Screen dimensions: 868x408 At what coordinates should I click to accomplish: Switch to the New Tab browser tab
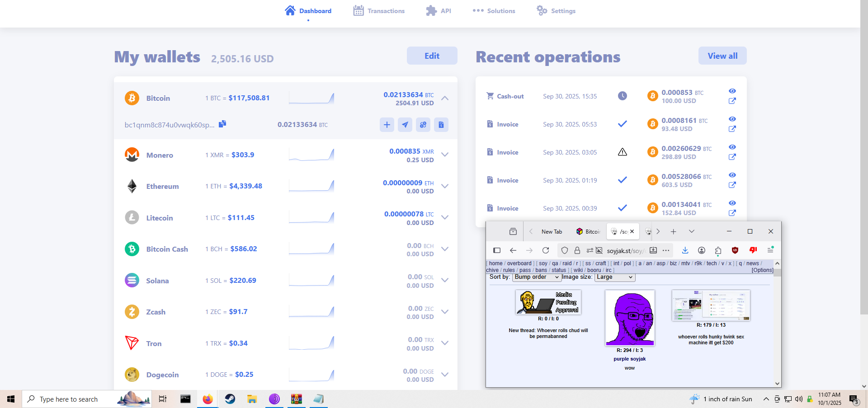[552, 232]
